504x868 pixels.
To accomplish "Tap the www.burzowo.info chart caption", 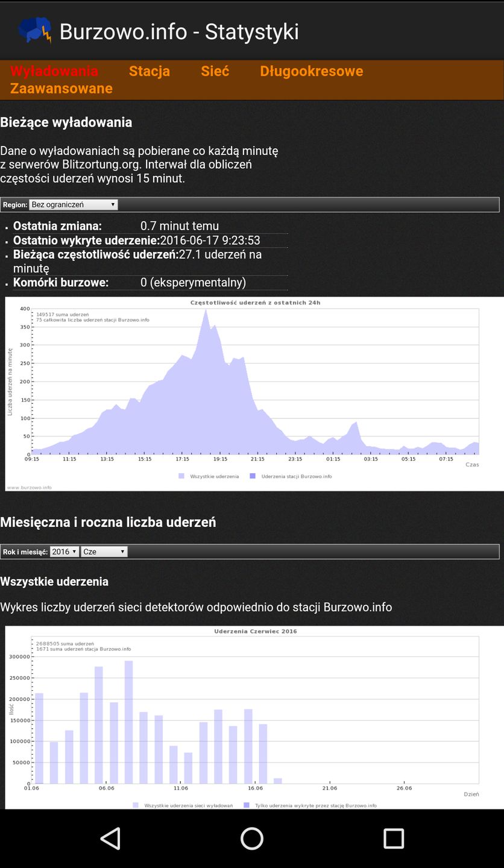I will click(x=29, y=487).
